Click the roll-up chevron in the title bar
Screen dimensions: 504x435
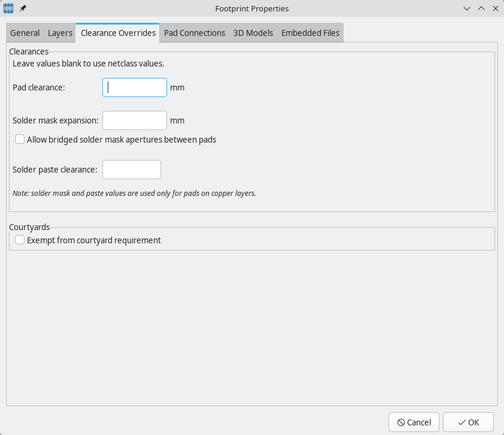tap(481, 8)
